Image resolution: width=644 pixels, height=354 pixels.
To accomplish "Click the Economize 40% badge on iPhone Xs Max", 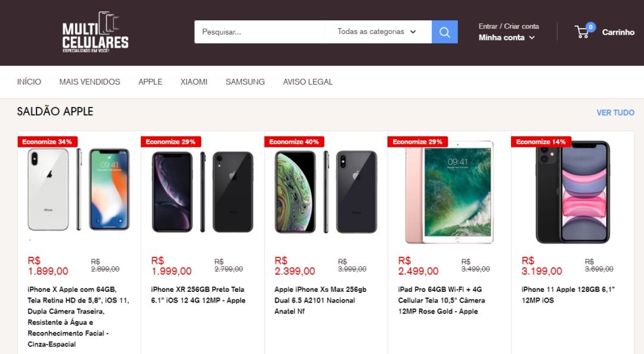I will tap(295, 141).
